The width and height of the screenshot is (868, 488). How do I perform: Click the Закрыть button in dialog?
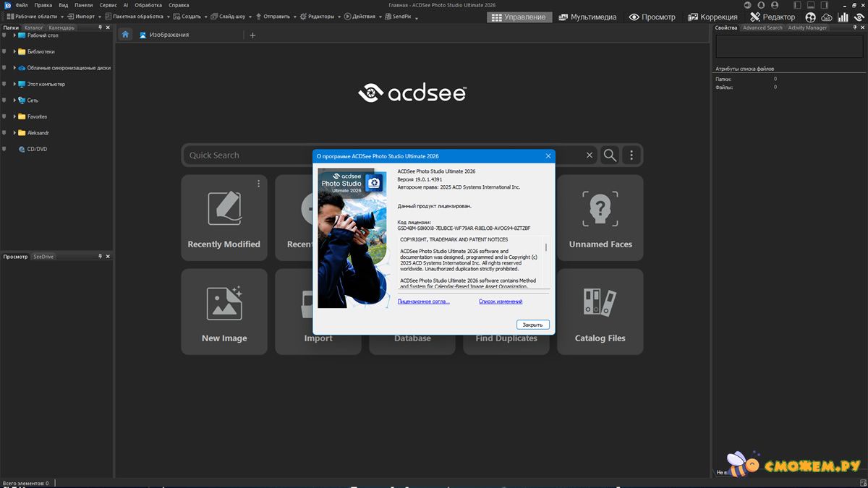[x=533, y=325]
